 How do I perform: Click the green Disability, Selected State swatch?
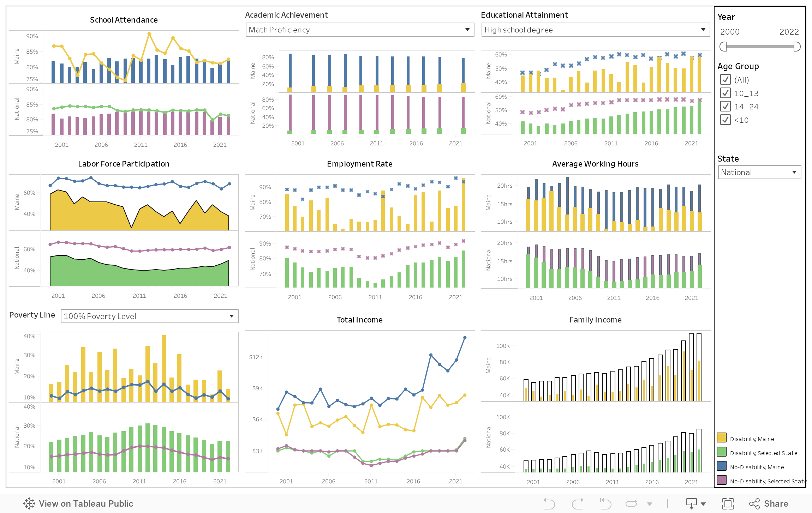[722, 452]
